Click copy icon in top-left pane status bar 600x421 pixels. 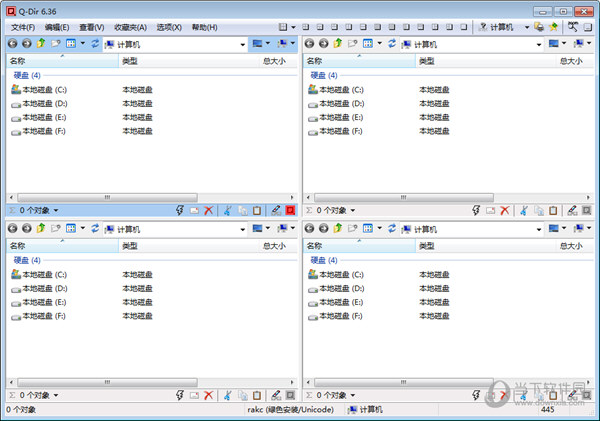click(x=243, y=210)
